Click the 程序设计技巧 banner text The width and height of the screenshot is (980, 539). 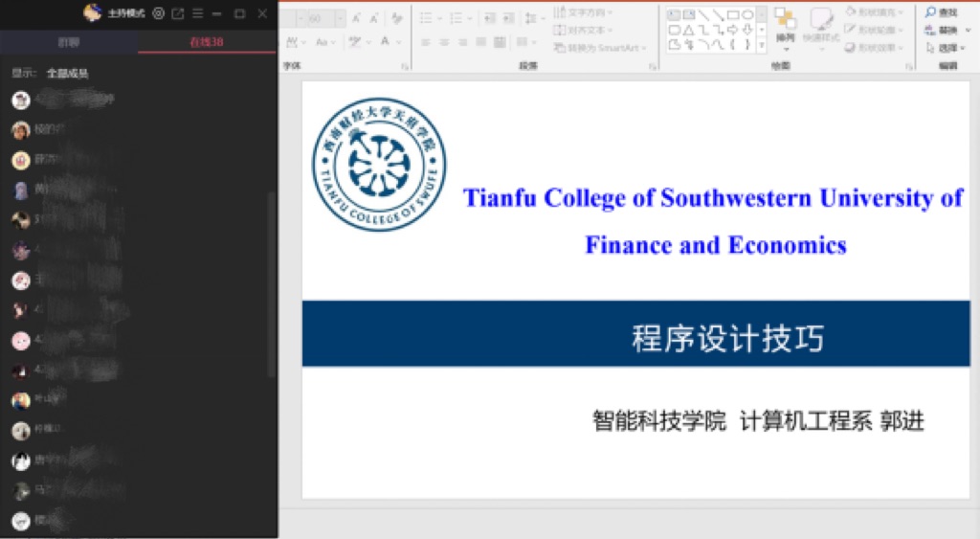click(x=727, y=338)
